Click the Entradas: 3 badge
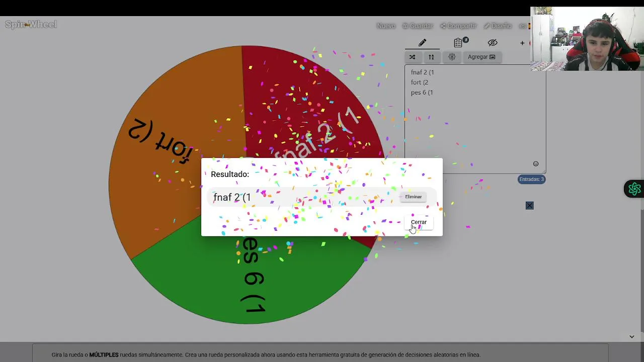This screenshot has width=644, height=362. 531,179
